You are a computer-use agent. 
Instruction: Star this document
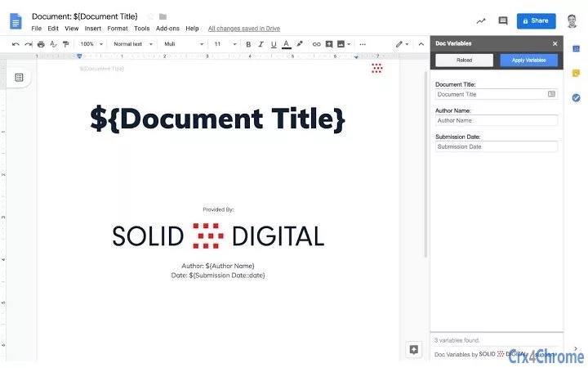pos(151,16)
